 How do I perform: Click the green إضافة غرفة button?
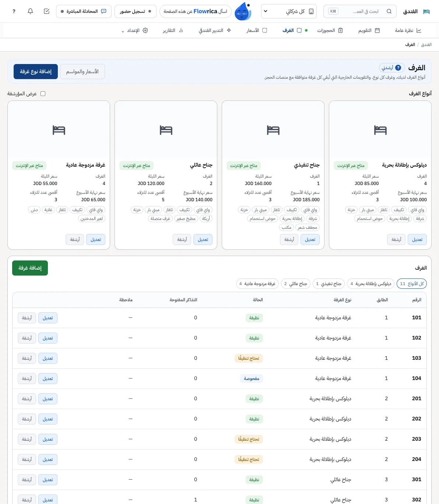(30, 268)
